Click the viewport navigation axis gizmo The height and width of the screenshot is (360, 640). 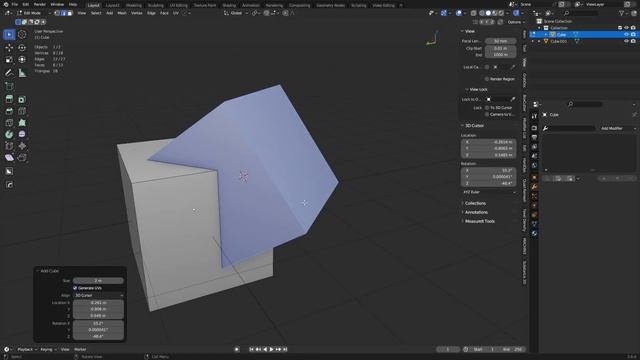pyautogui.click(x=432, y=39)
